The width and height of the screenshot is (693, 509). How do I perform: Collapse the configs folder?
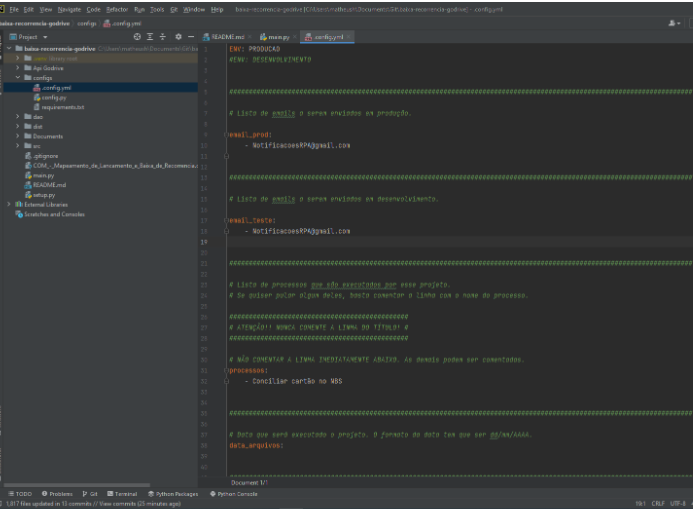click(x=18, y=78)
